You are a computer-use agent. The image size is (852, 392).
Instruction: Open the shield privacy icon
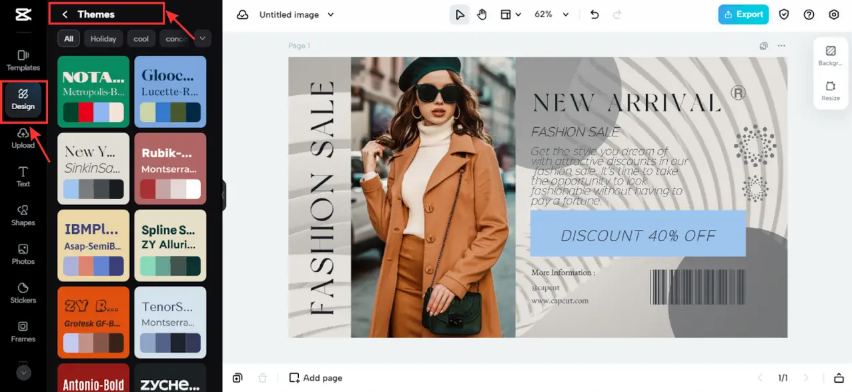click(784, 15)
